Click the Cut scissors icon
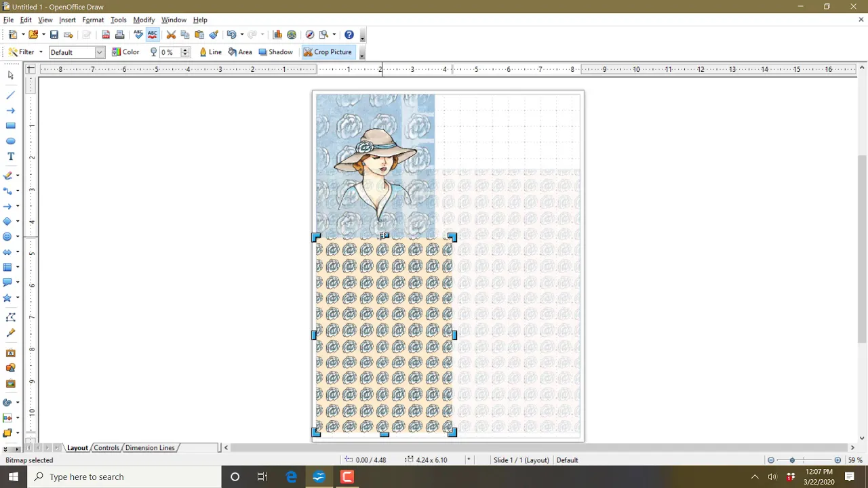This screenshot has width=868, height=488. tap(171, 35)
